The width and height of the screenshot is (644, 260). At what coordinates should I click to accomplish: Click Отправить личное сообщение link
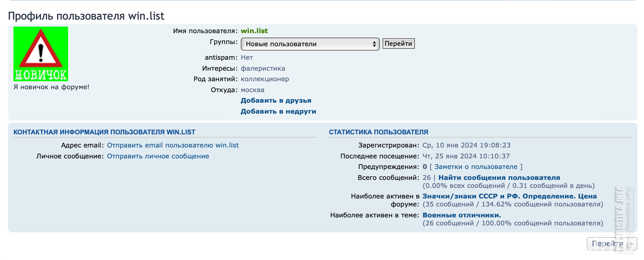[x=158, y=156]
